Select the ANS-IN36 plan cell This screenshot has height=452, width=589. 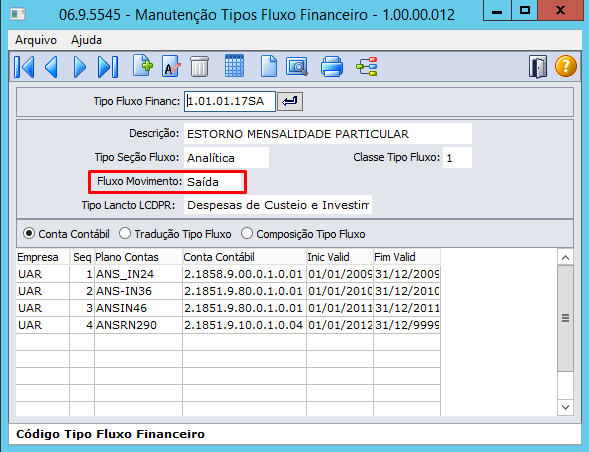point(138,291)
